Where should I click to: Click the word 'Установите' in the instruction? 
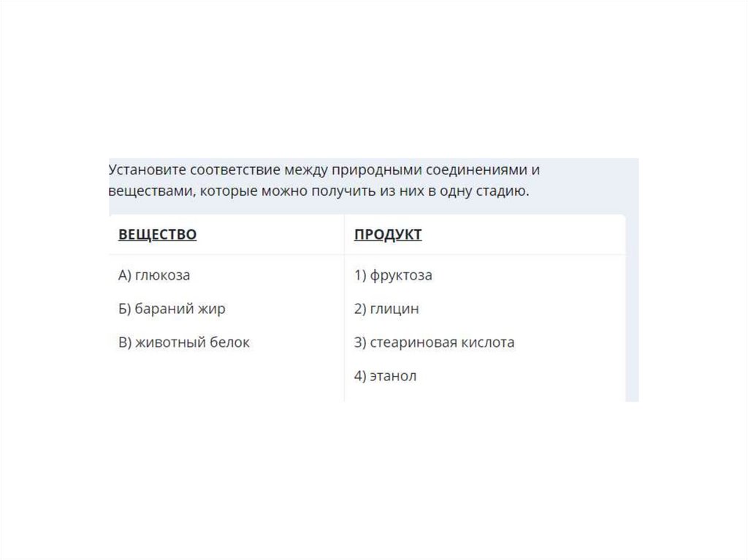point(147,170)
